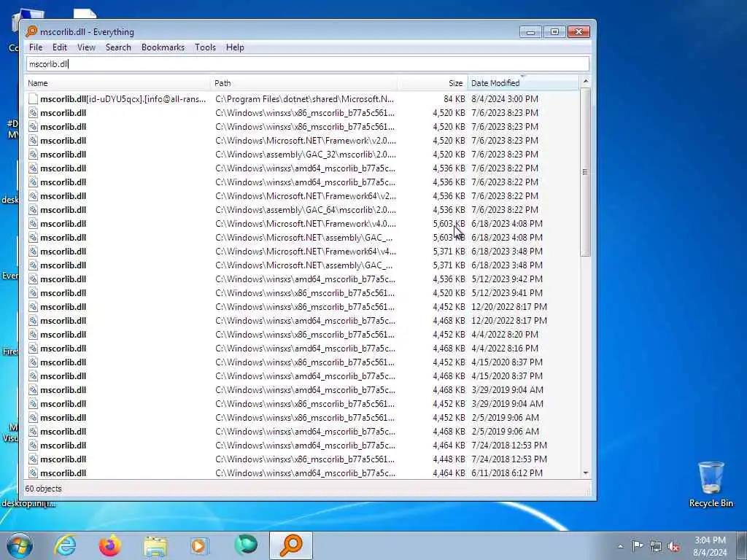Click the vertical scrollbar thumb of results
747x560 pixels.
point(586,172)
